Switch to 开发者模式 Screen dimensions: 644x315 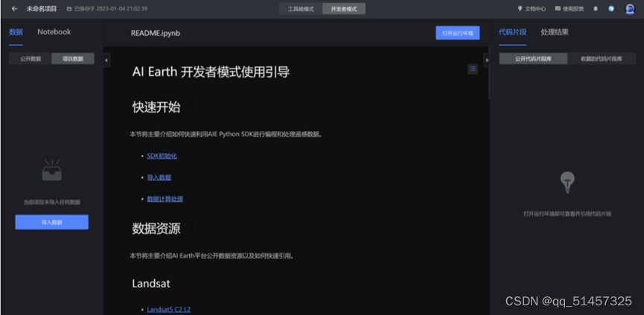click(344, 9)
